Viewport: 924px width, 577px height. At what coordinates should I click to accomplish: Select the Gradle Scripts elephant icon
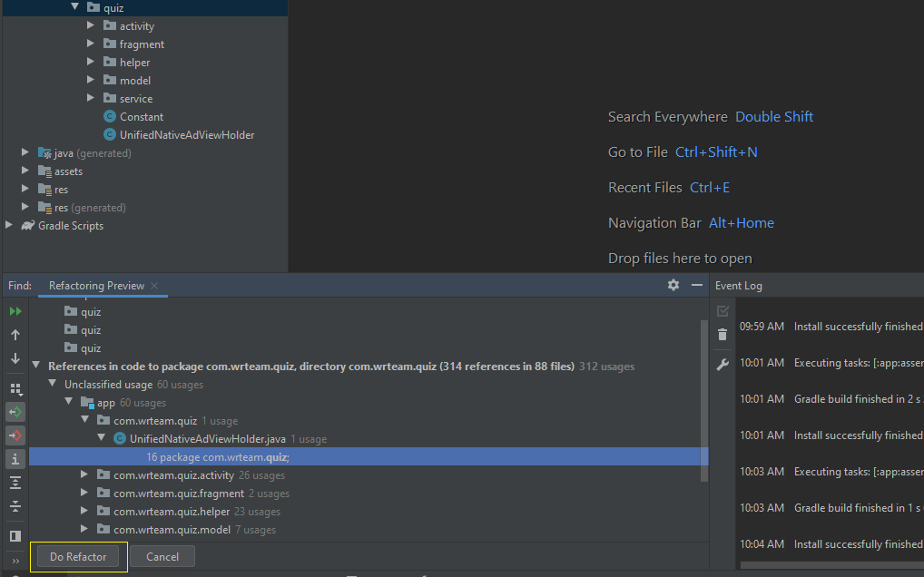(x=28, y=226)
